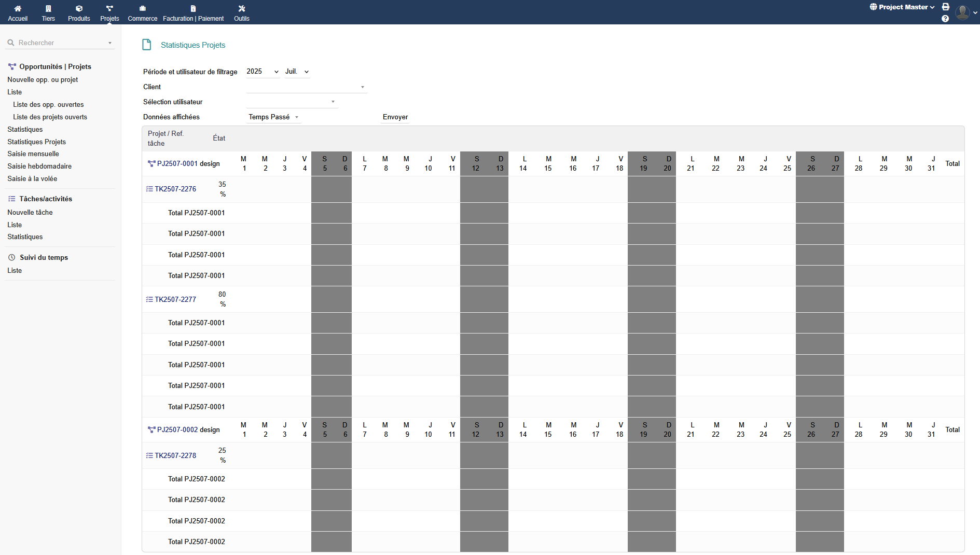
Task: Click the help question mark icon
Action: click(945, 19)
